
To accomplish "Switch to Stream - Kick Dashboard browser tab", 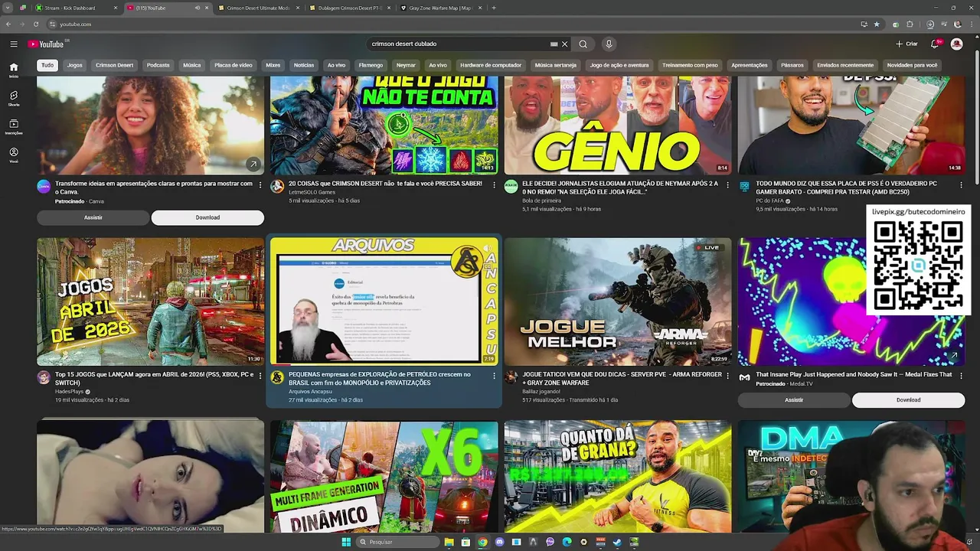I will tap(73, 8).
